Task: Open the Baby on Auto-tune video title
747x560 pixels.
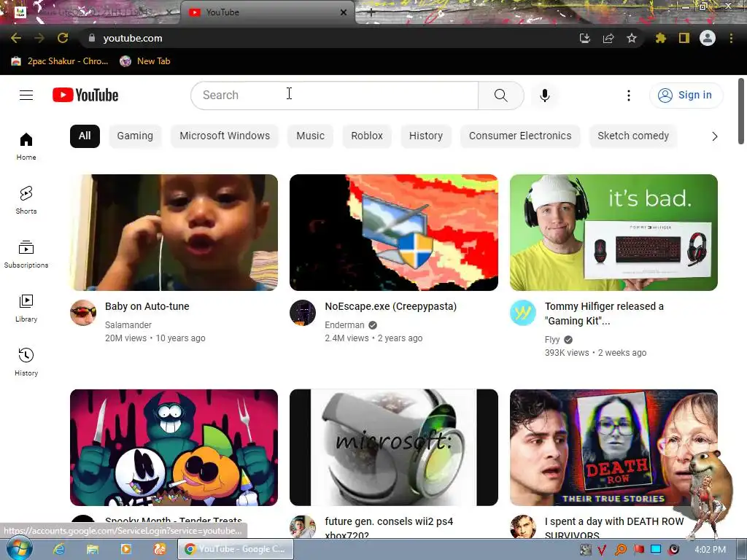Action: pos(147,306)
